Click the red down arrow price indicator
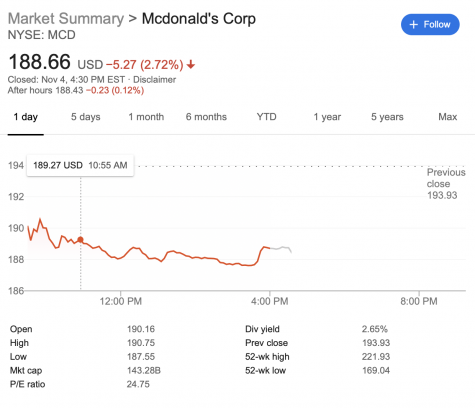The image size is (475, 408). [191, 64]
